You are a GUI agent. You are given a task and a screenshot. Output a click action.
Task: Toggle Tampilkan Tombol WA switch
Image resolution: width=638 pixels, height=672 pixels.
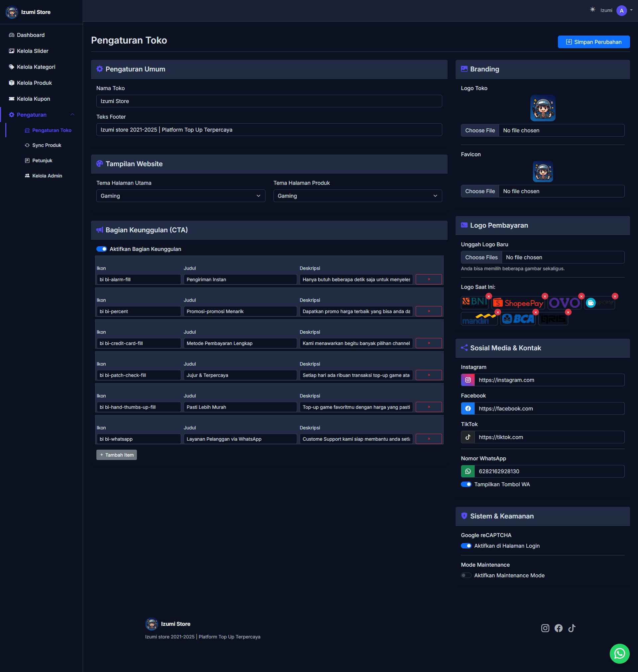[x=466, y=484]
